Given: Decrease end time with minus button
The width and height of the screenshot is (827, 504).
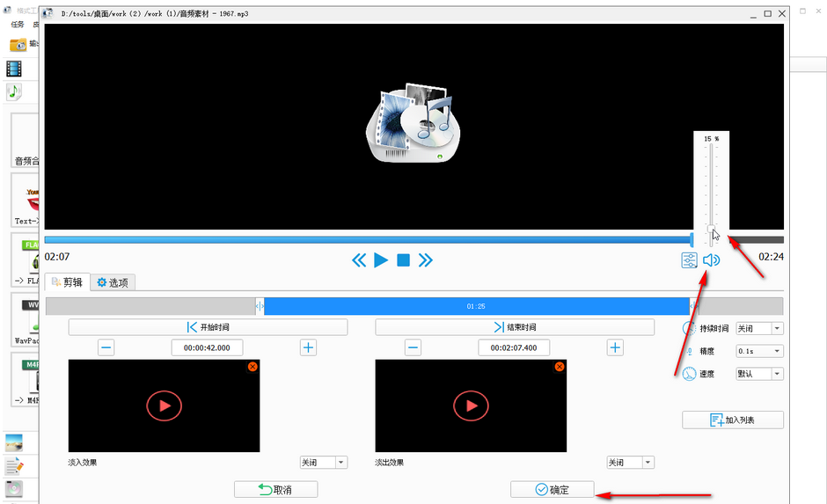Looking at the screenshot, I should (x=413, y=347).
